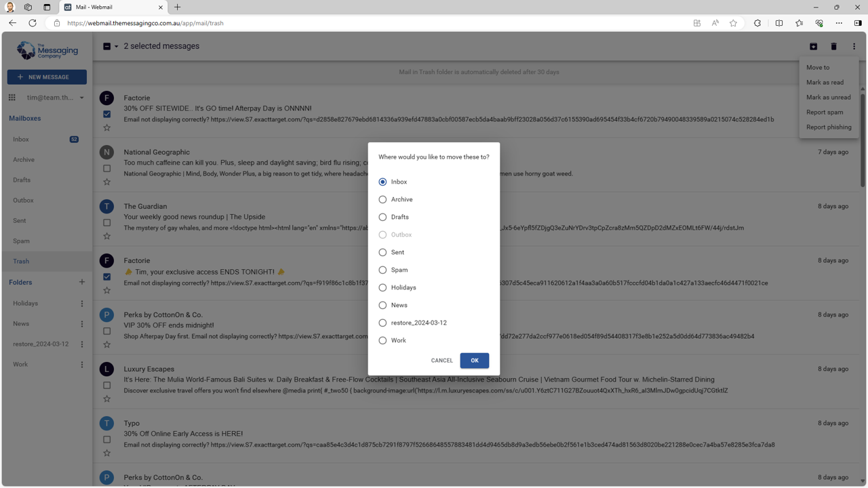Star The Guardian weekly roundup email
Screen dimensions: 868x488
click(x=106, y=236)
